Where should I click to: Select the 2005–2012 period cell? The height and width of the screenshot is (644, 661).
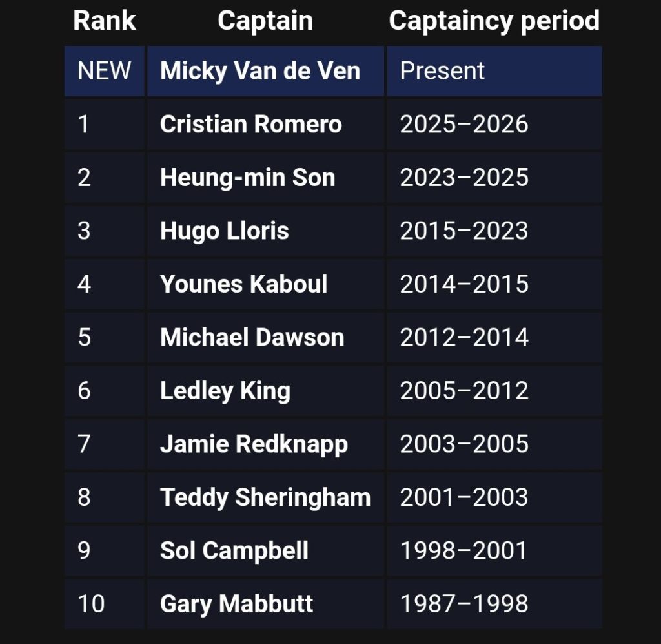coord(494,391)
